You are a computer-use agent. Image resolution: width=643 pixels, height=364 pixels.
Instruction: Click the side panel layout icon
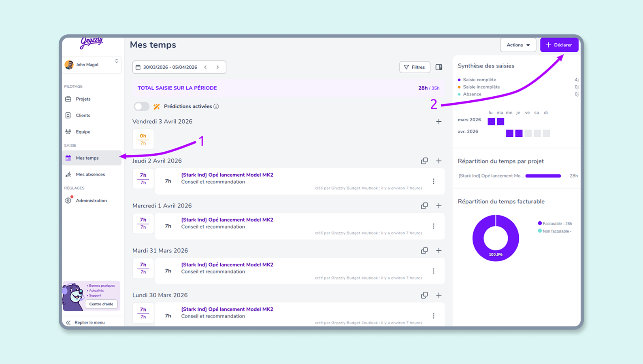click(x=439, y=67)
